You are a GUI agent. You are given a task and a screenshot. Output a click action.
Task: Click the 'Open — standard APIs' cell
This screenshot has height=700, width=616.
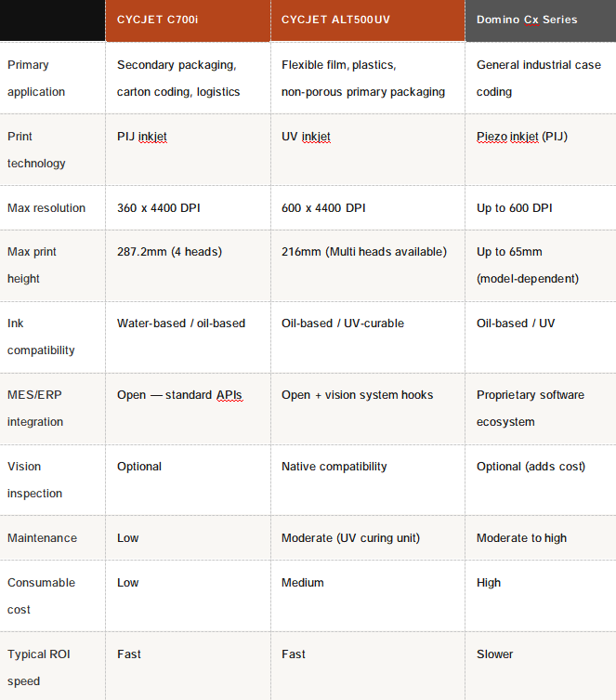tap(179, 395)
